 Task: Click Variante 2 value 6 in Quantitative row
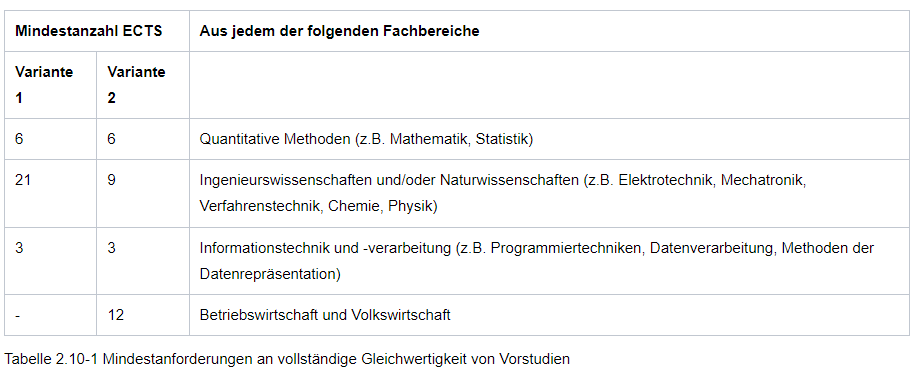(111, 139)
